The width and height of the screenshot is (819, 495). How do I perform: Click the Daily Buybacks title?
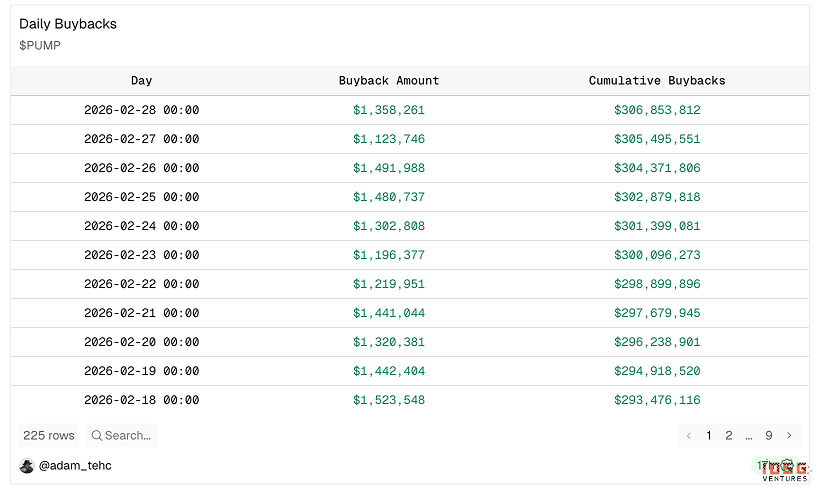(68, 24)
